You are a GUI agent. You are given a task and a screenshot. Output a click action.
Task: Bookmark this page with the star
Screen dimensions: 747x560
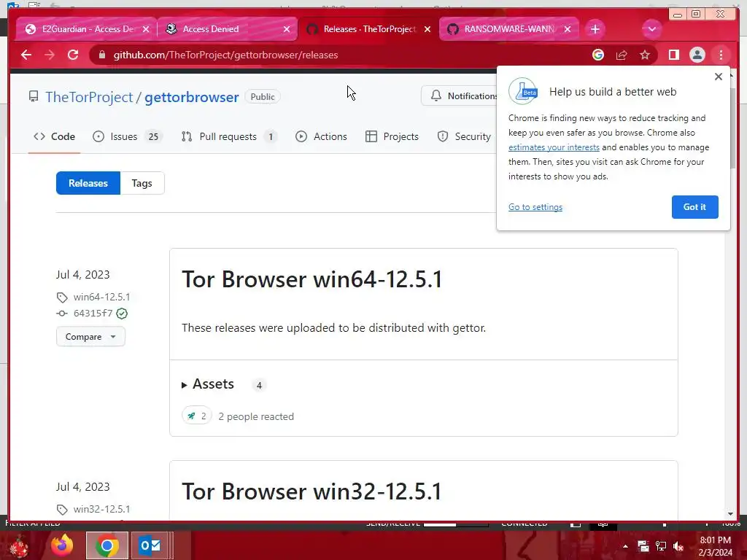645,55
